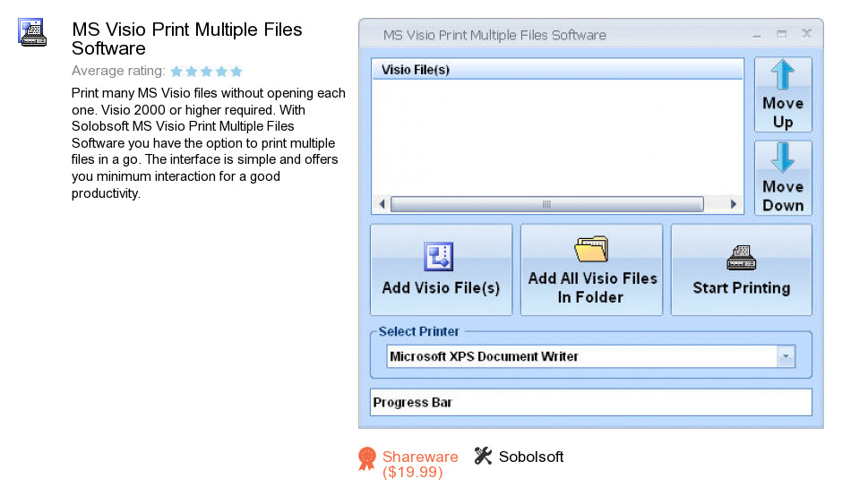Click the Move Down arrow button
The image size is (842, 504).
click(x=783, y=178)
